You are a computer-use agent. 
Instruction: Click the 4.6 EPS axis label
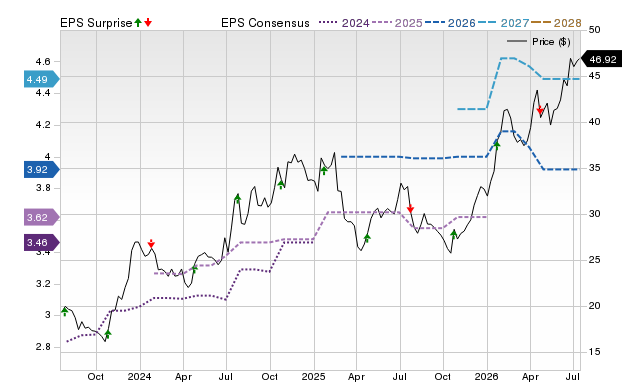[43, 62]
